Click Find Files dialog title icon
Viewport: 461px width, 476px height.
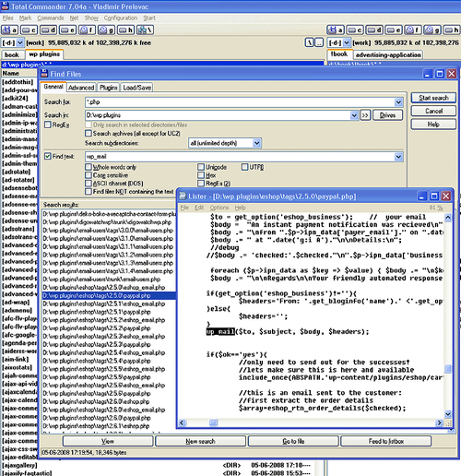tap(44, 74)
